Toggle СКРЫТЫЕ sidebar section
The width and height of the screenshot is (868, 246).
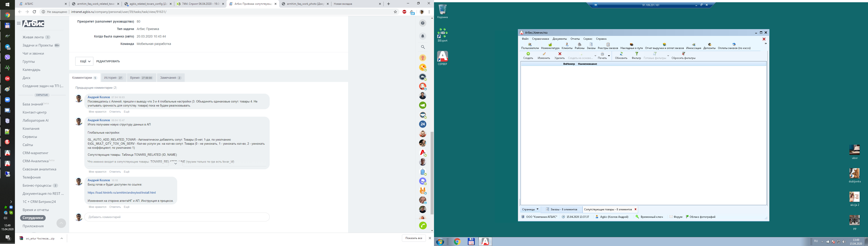(x=42, y=95)
